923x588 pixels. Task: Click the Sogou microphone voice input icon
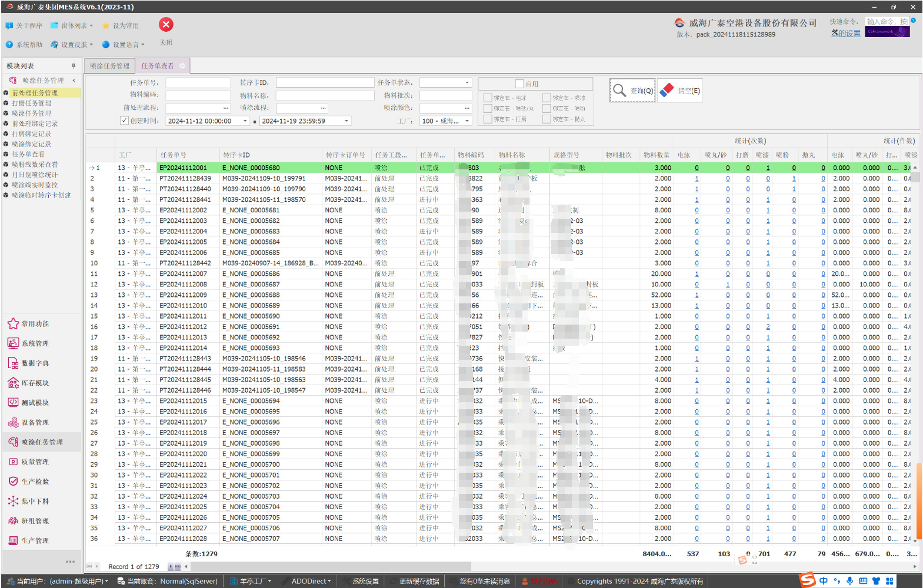click(x=849, y=581)
